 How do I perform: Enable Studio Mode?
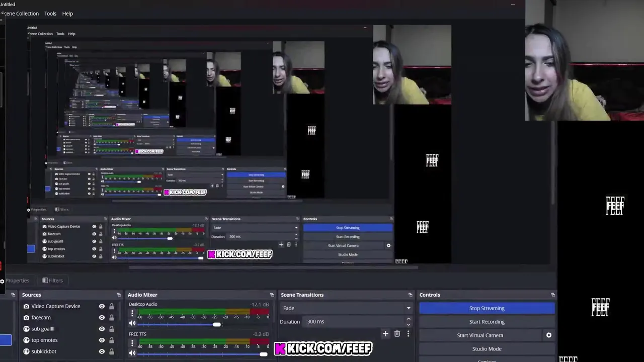pos(487,349)
